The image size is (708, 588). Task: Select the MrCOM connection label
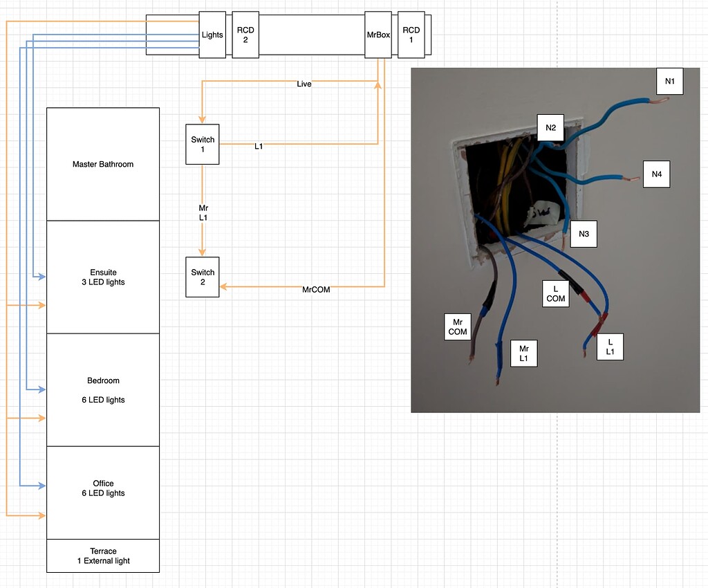[315, 290]
